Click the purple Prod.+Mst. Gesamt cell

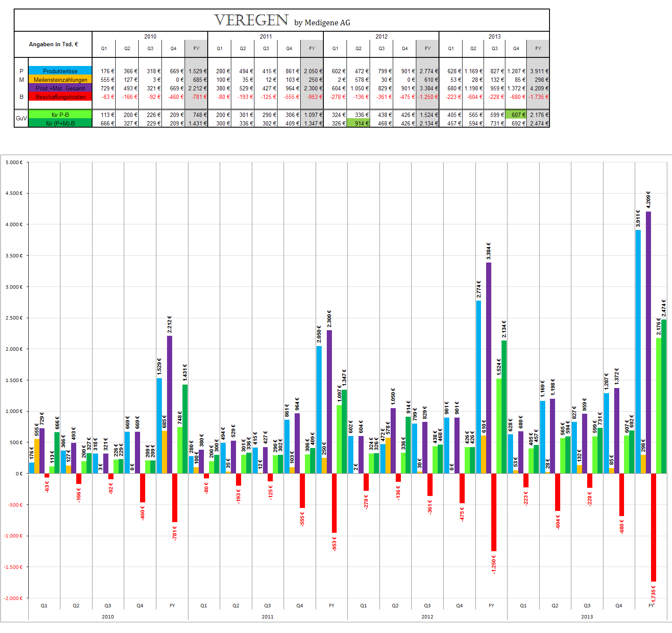60,88
